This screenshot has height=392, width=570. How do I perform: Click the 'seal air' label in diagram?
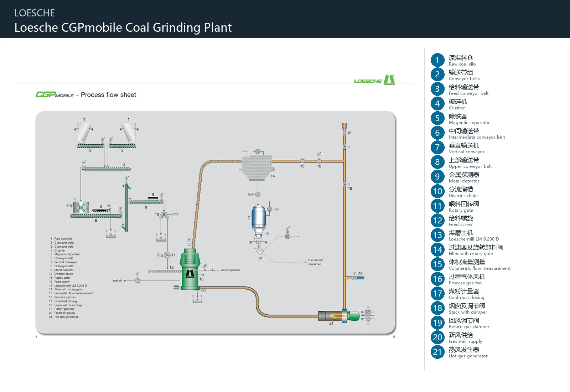[117, 281]
